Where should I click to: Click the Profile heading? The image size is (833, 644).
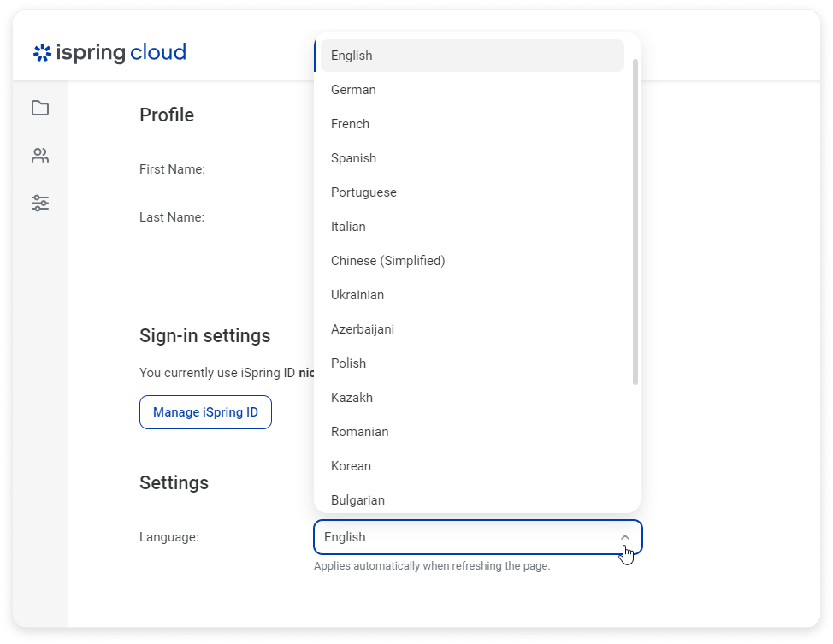tap(167, 115)
